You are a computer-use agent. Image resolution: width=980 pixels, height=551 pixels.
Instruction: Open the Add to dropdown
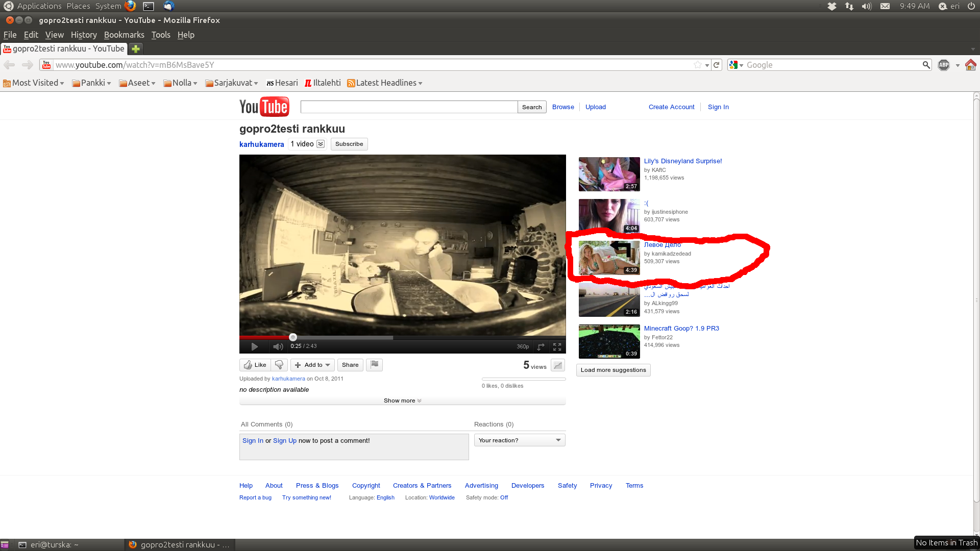coord(312,365)
